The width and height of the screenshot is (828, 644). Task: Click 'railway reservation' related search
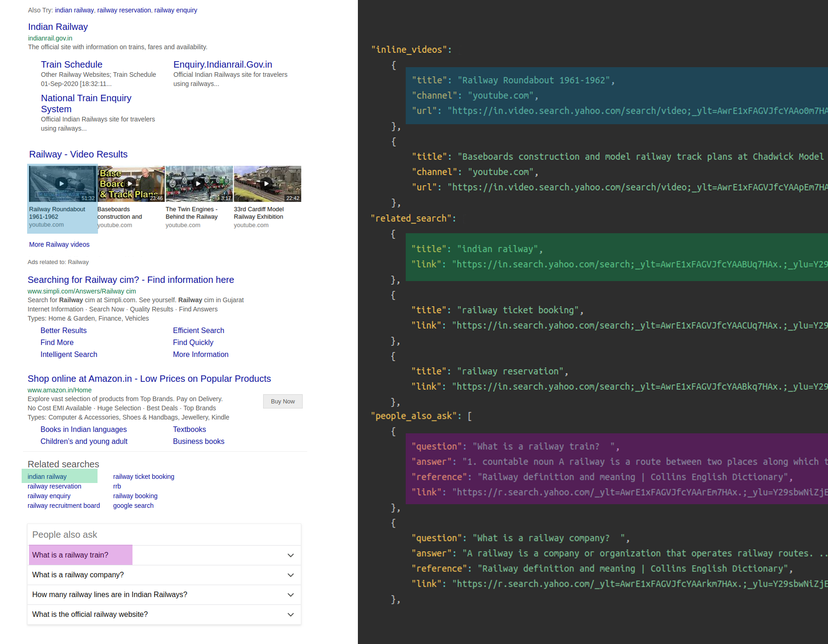(x=54, y=486)
